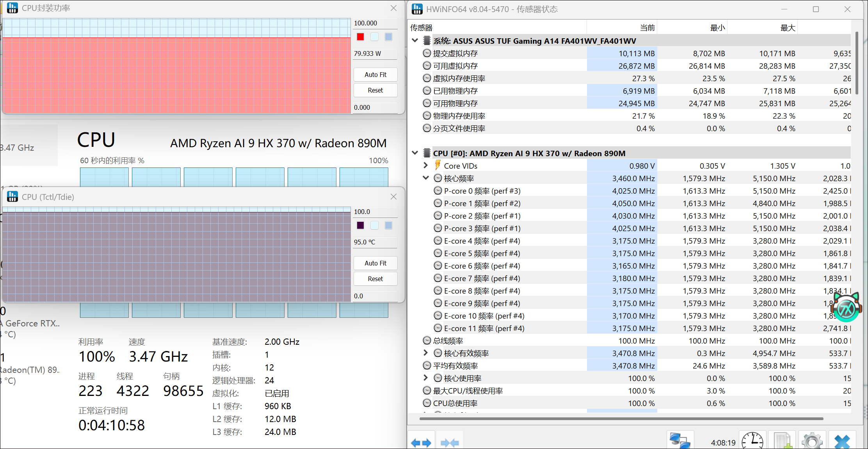Open HWiNFO sensor settings gear
Viewport: 868px width, 449px height.
(x=812, y=441)
